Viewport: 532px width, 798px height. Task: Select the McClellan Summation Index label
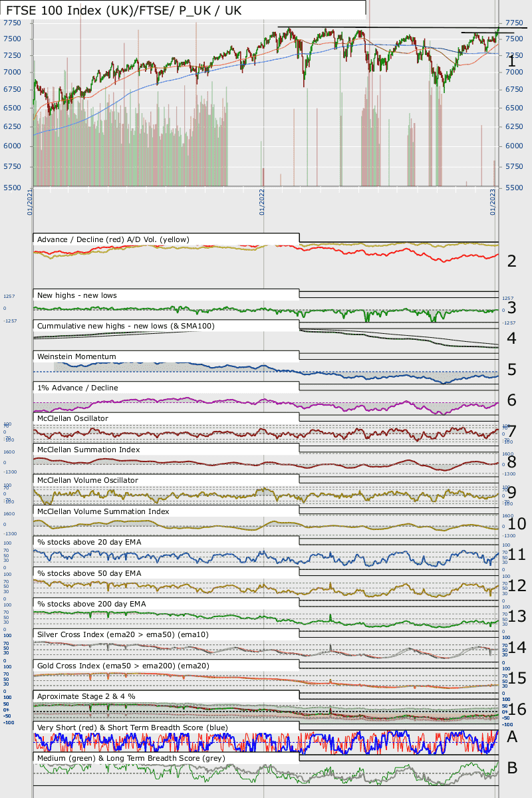pos(88,450)
